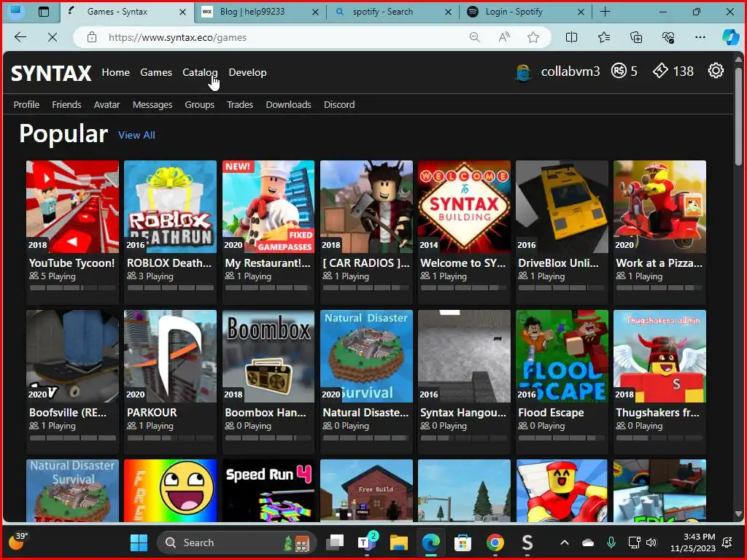Open the collabvm3 avatar icon
Image resolution: width=747 pixels, height=560 pixels.
pos(524,72)
